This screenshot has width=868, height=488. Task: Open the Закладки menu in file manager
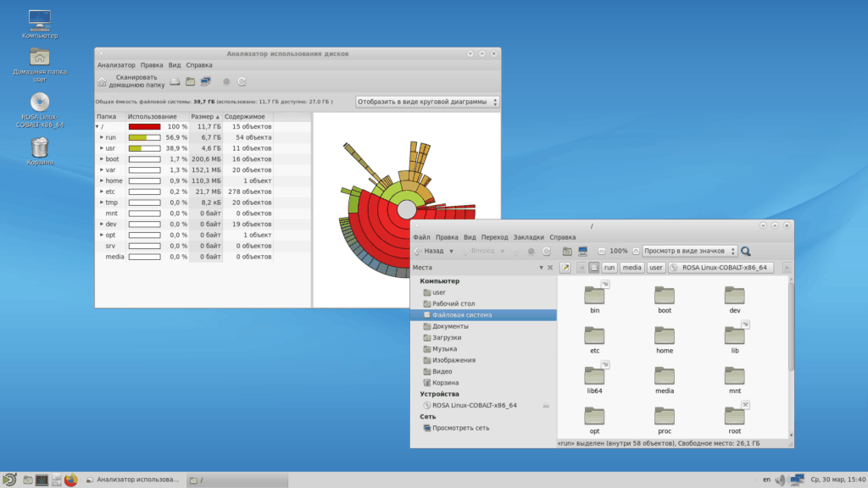point(528,237)
